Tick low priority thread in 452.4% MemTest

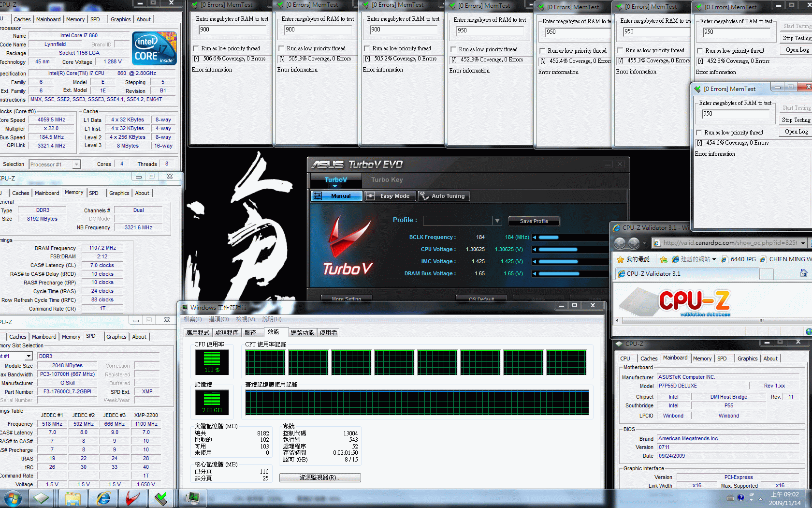point(542,51)
